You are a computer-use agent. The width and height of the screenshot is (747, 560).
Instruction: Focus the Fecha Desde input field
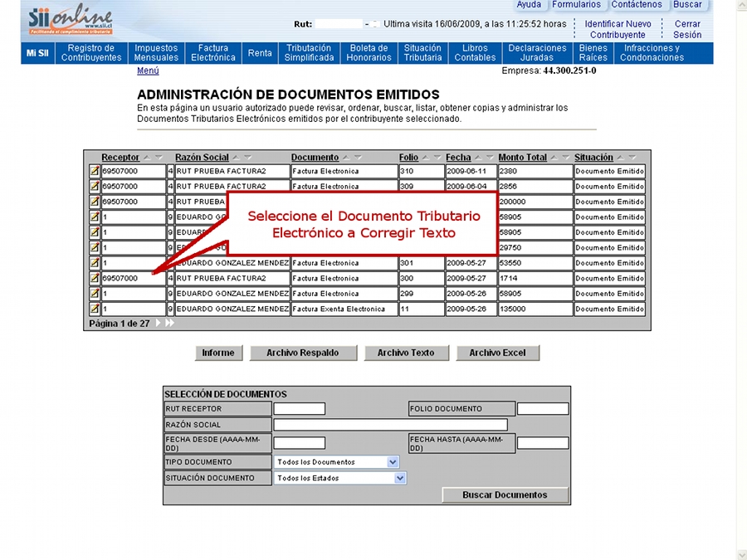[x=300, y=443]
